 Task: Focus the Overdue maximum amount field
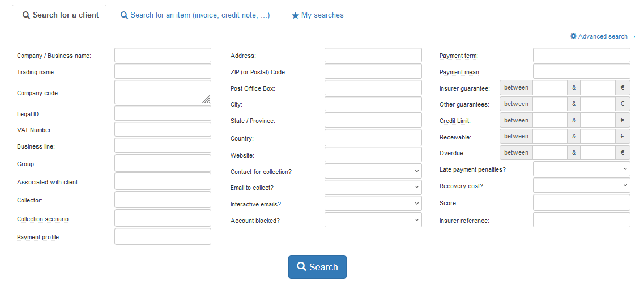click(598, 152)
